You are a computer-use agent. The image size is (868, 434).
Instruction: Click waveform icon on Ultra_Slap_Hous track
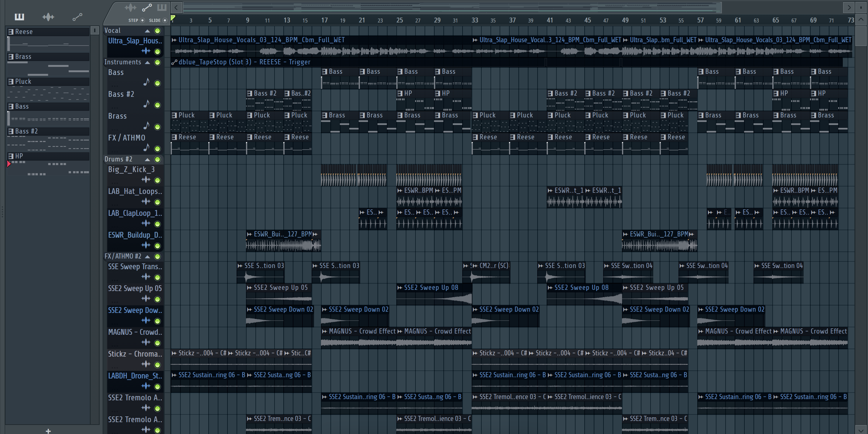145,51
